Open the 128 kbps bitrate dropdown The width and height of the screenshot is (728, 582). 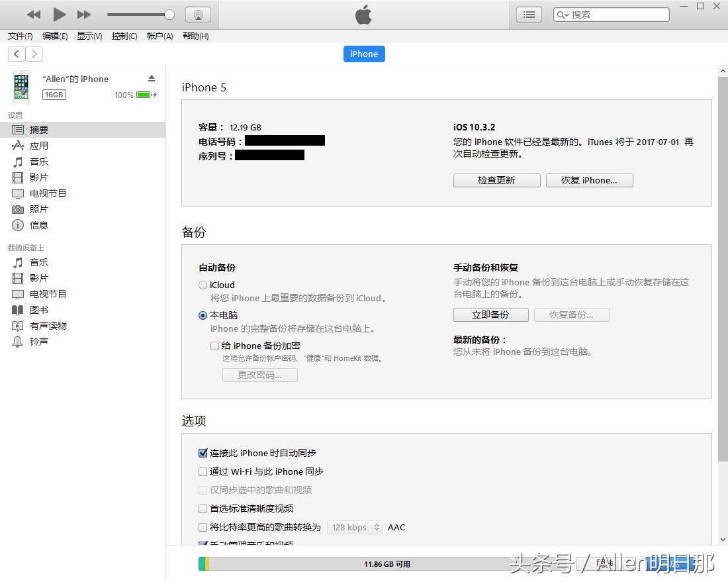[x=354, y=527]
